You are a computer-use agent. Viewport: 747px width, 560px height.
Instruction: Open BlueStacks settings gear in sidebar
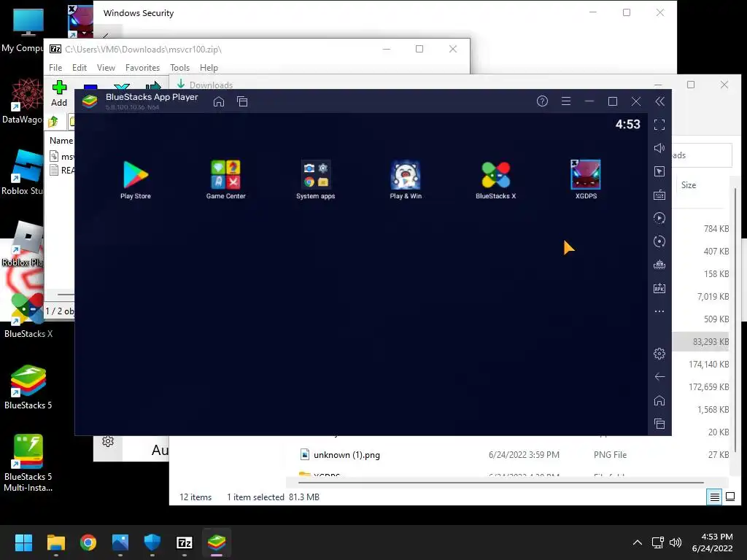click(659, 354)
